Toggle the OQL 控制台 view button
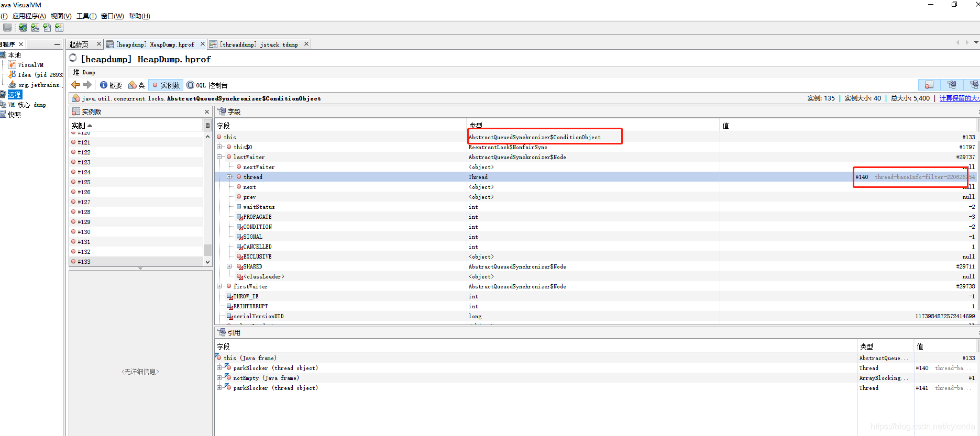Screen dimensions: 980x436 coord(207,85)
